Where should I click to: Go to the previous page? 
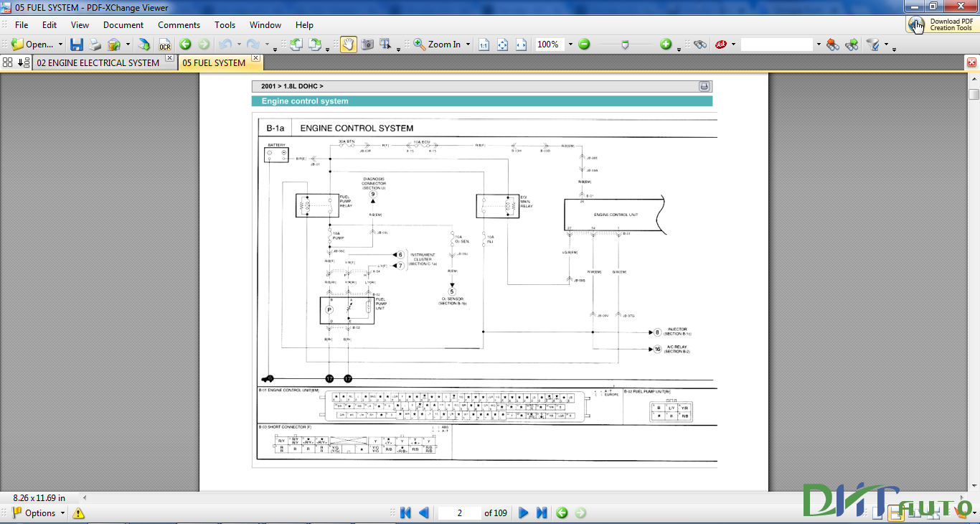coord(423,513)
